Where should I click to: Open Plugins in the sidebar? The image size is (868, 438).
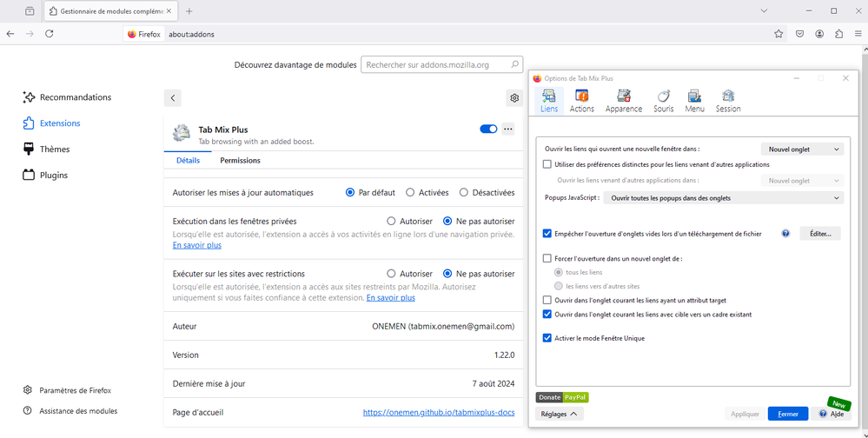(45, 175)
